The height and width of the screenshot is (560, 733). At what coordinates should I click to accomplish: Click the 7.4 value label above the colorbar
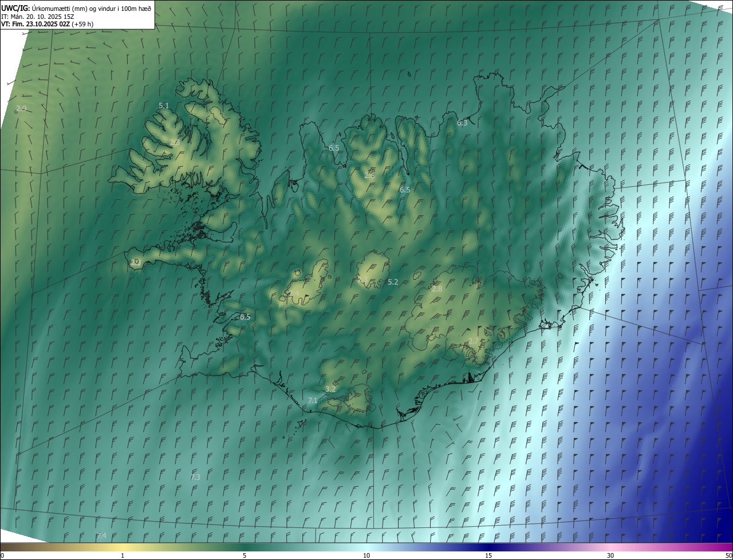pos(101,535)
